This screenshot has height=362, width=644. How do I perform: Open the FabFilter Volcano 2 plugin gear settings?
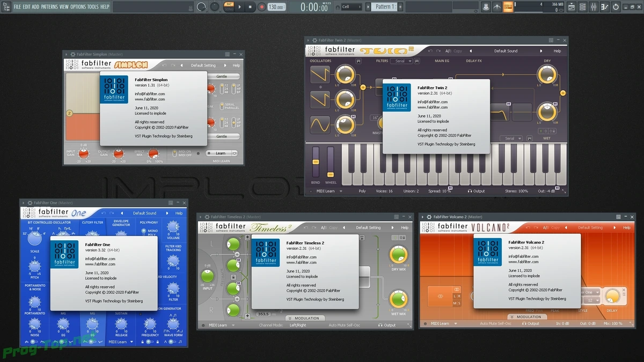tap(428, 217)
